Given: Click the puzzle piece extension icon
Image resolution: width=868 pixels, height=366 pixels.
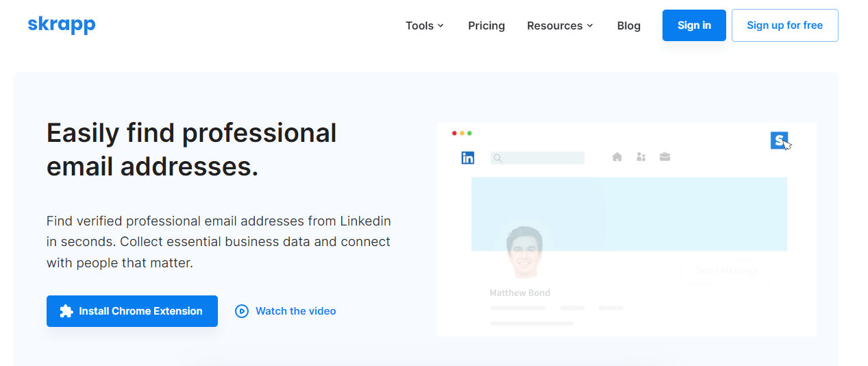Looking at the screenshot, I should [x=66, y=311].
